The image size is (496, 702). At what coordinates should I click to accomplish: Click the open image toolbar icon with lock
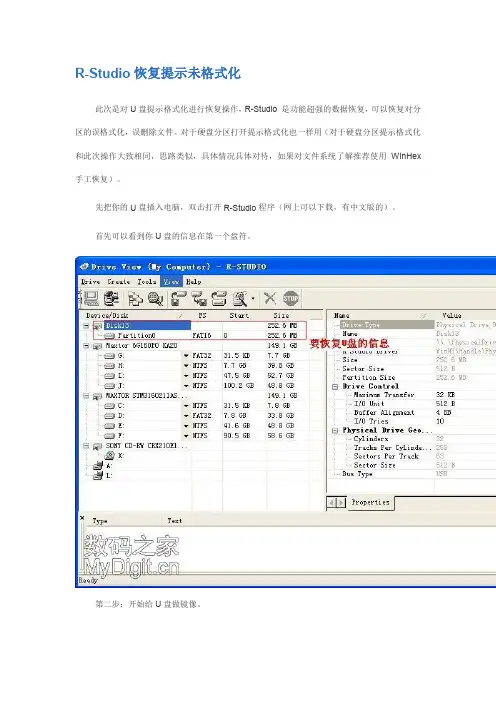coord(179,299)
